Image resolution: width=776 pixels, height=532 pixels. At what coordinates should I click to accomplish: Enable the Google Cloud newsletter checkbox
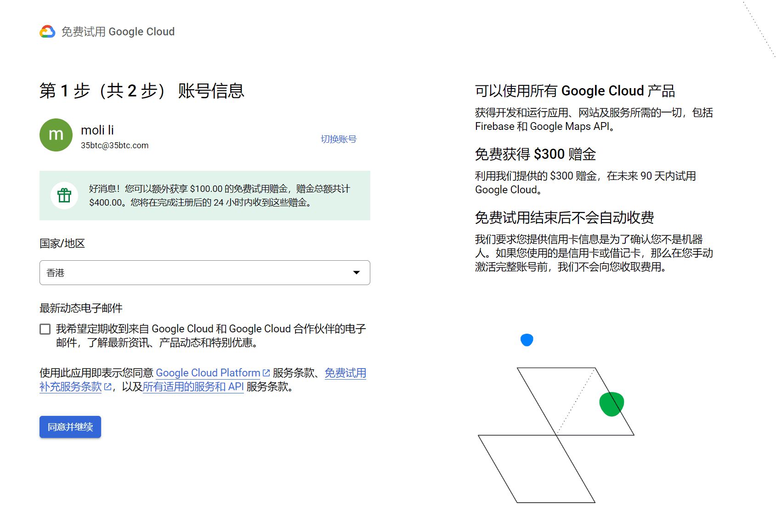point(45,329)
